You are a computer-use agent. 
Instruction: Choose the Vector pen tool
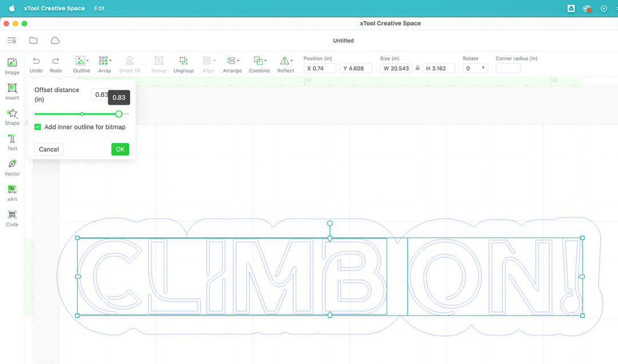pos(12,166)
